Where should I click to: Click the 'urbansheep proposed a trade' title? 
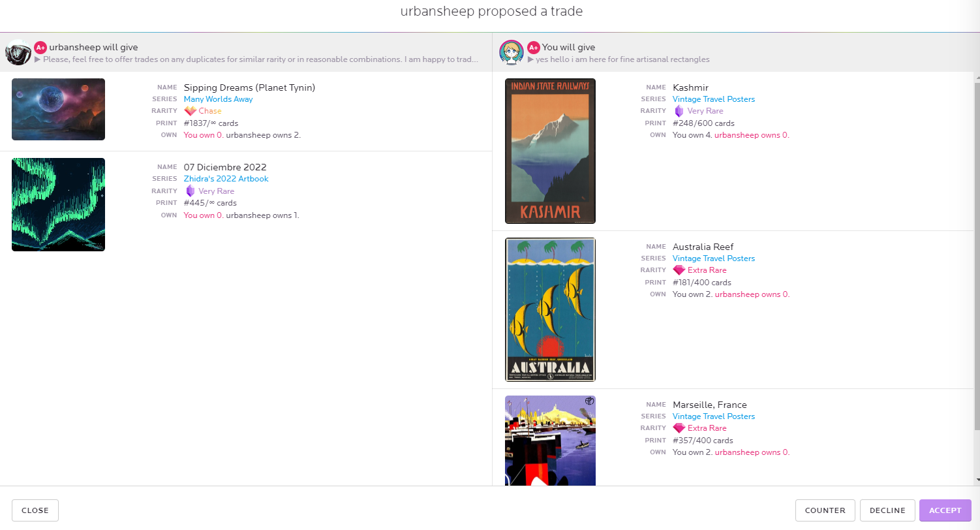coord(491,12)
